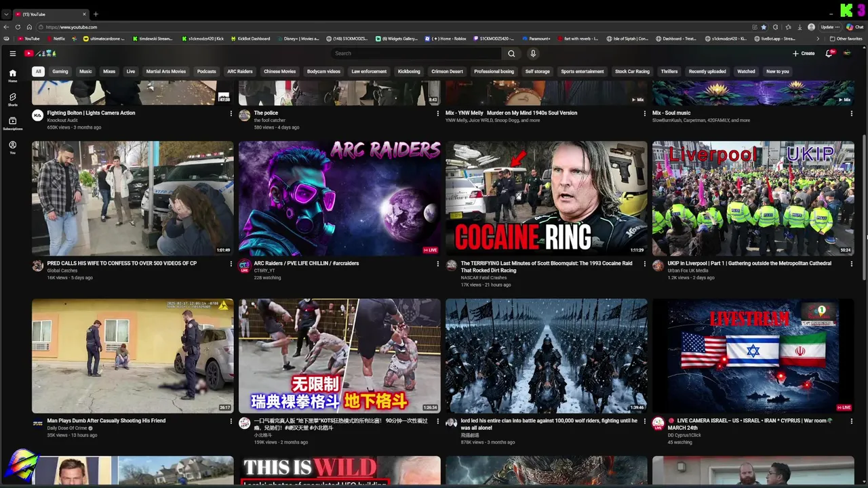Open the KickBot Dashboard bookmark
This screenshot has width=868, height=488.
pos(251,39)
